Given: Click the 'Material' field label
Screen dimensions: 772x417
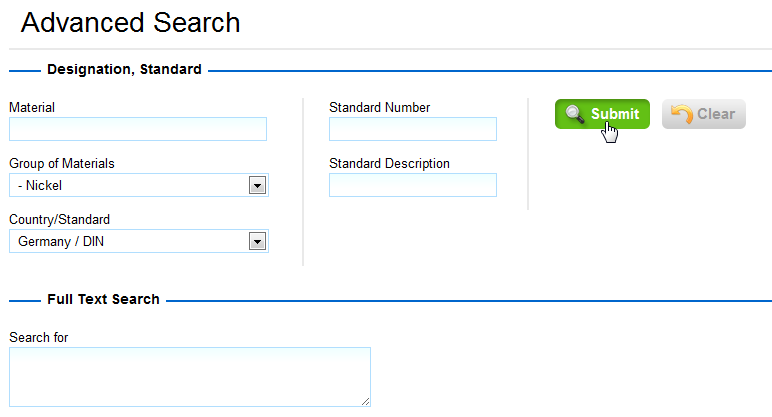Looking at the screenshot, I should 32,107.
